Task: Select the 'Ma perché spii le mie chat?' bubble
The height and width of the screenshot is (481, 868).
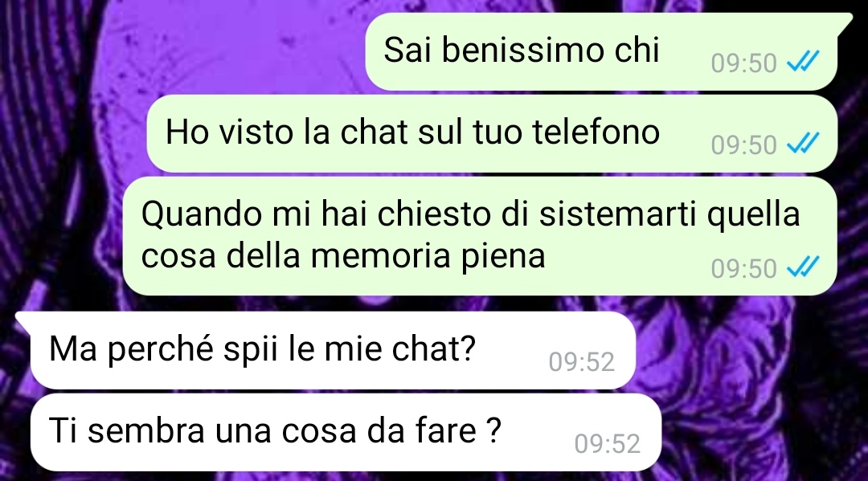Action: 326,350
